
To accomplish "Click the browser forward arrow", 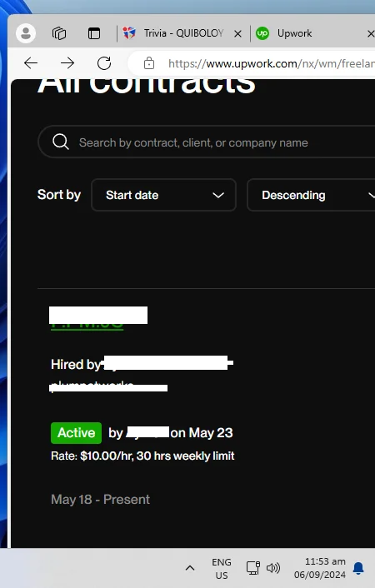I will point(67,63).
